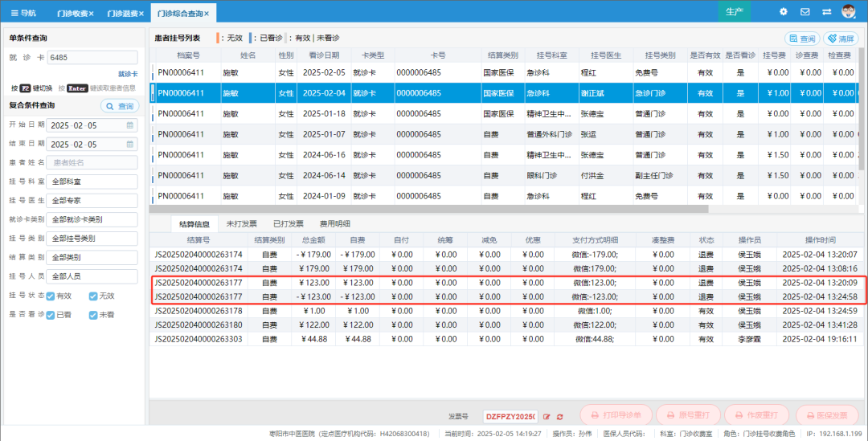
Task: Expand the 挂号医生 dropdown
Action: point(91,200)
